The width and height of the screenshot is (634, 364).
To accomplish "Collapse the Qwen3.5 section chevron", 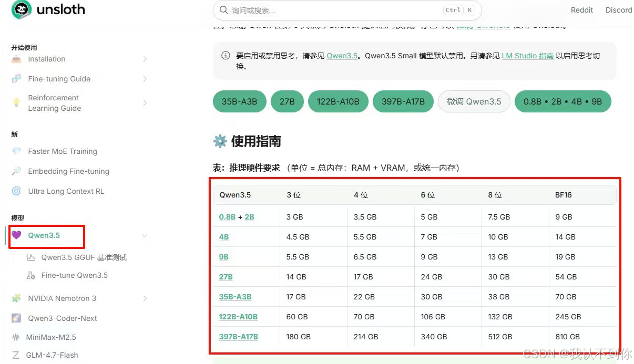I will point(145,236).
